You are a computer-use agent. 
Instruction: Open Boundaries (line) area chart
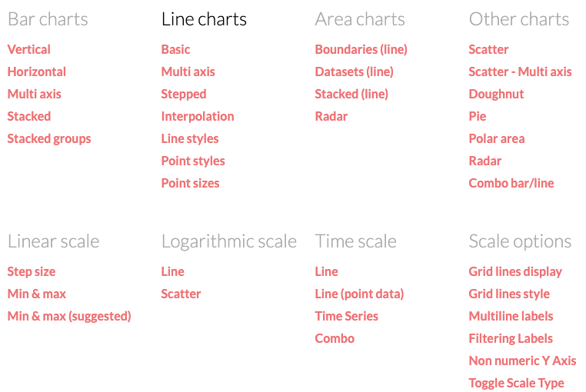(361, 49)
